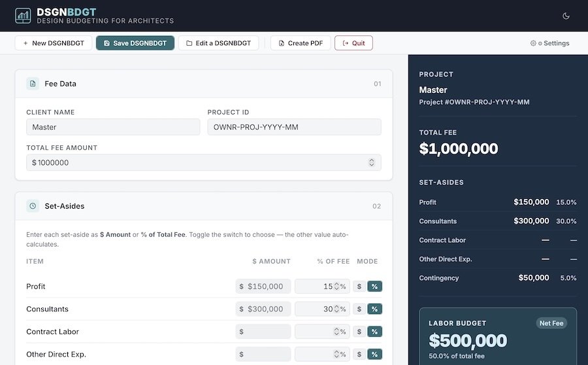Image resolution: width=588 pixels, height=365 pixels.
Task: Click the Total Fee Amount field
Action: pos(204,163)
